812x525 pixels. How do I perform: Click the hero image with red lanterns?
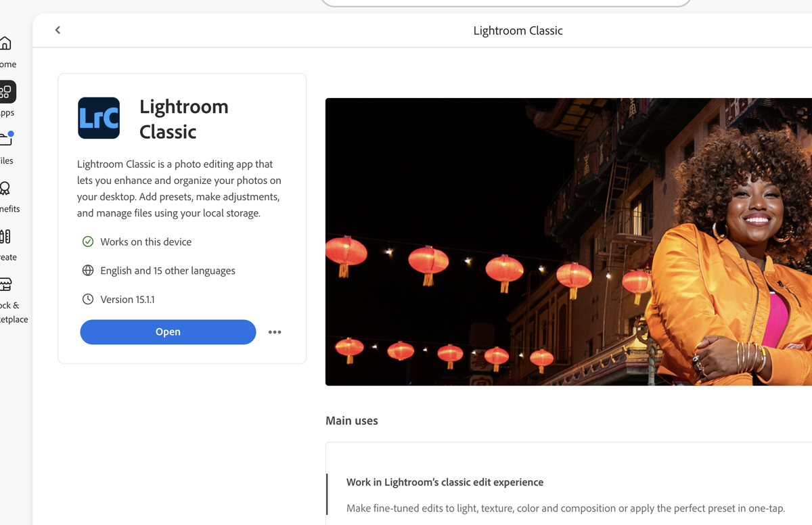coord(568,242)
